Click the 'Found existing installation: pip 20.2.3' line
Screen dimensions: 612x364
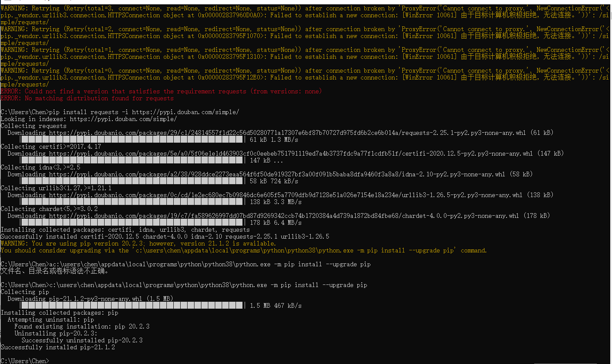coord(82,326)
